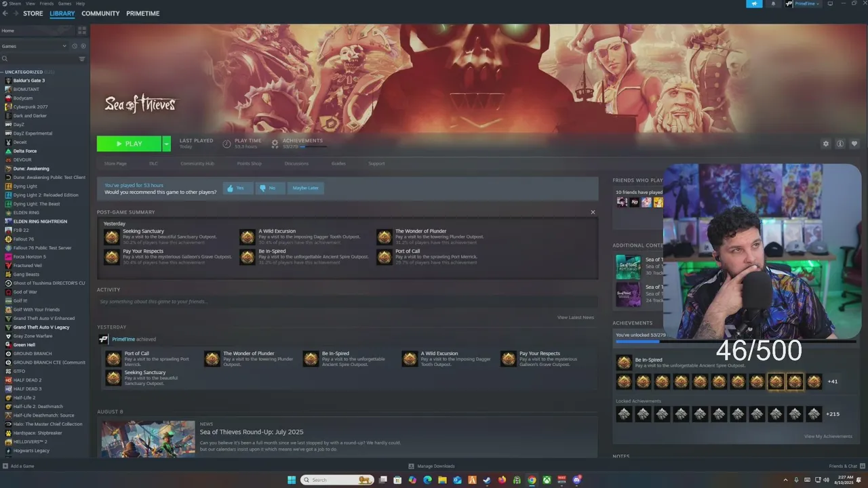The width and height of the screenshot is (868, 488).
Task: Open the advanced filter icon beside library search
Action: tap(82, 59)
